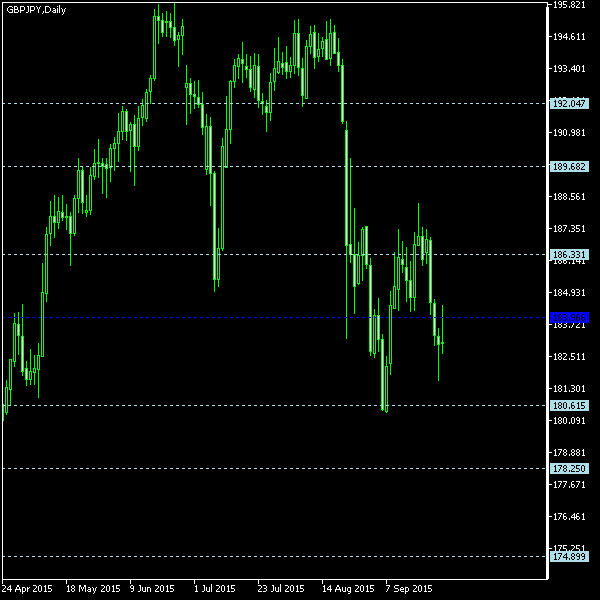This screenshot has height=600, width=600.
Task: Click the 190.981 price axis value
Action: pyautogui.click(x=569, y=133)
